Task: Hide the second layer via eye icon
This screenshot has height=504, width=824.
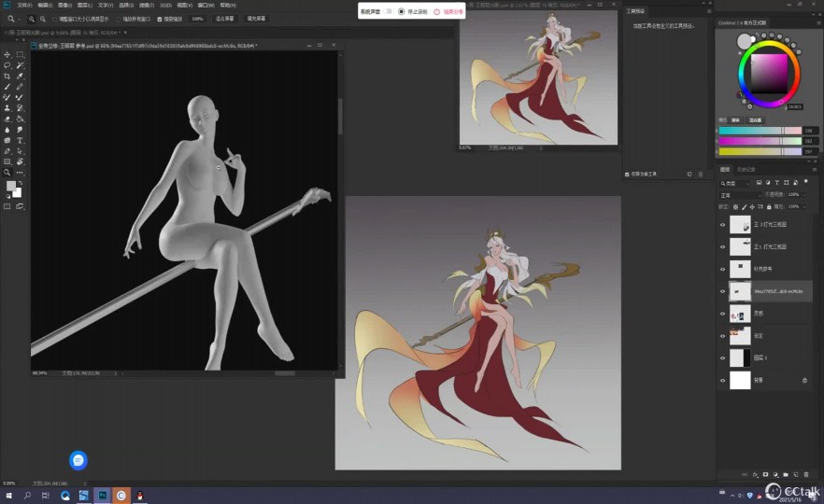Action: click(x=722, y=246)
